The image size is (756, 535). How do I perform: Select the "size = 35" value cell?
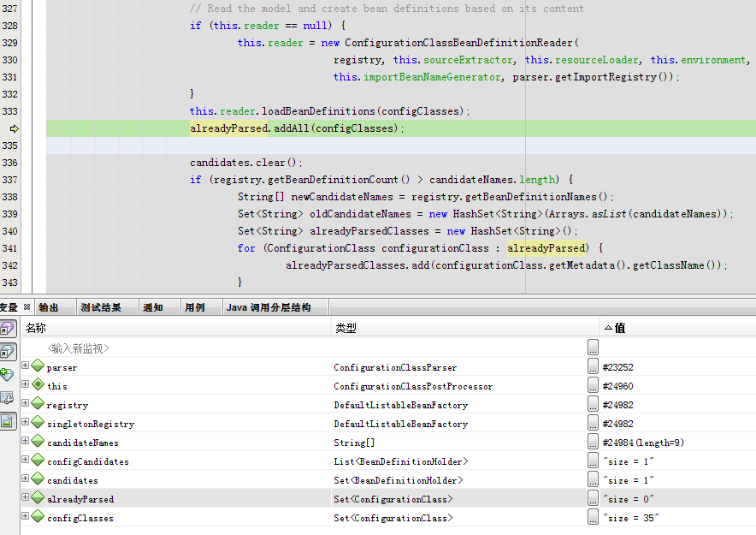point(630,518)
